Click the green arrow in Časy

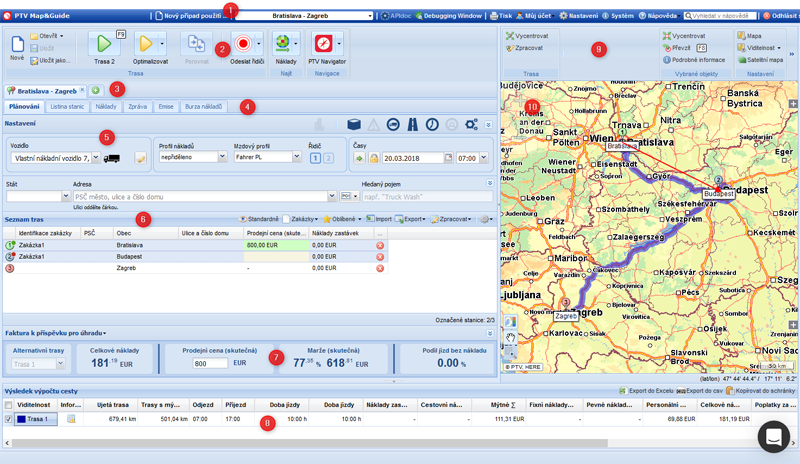(x=359, y=158)
